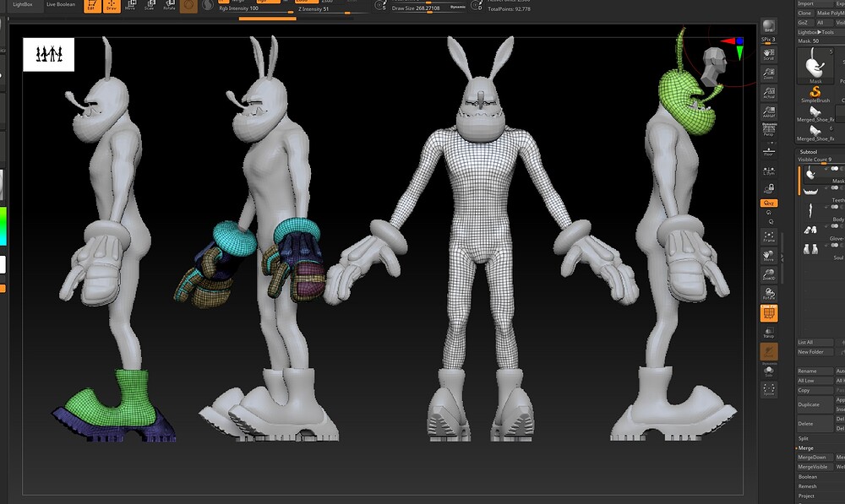This screenshot has height=504, width=845.
Task: Toggle the orange XYZ rotation button
Action: [768, 203]
